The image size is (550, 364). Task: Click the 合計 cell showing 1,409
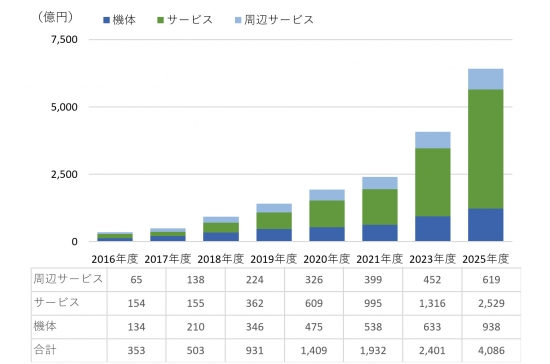pyautogui.click(x=314, y=350)
